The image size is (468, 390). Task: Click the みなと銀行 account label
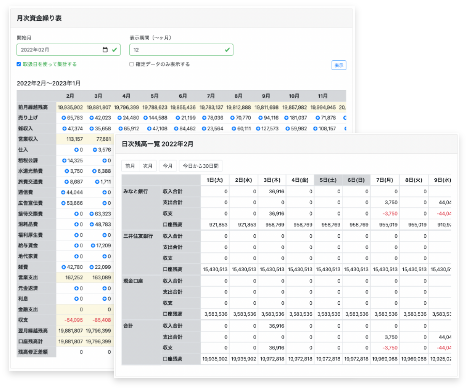(x=136, y=191)
